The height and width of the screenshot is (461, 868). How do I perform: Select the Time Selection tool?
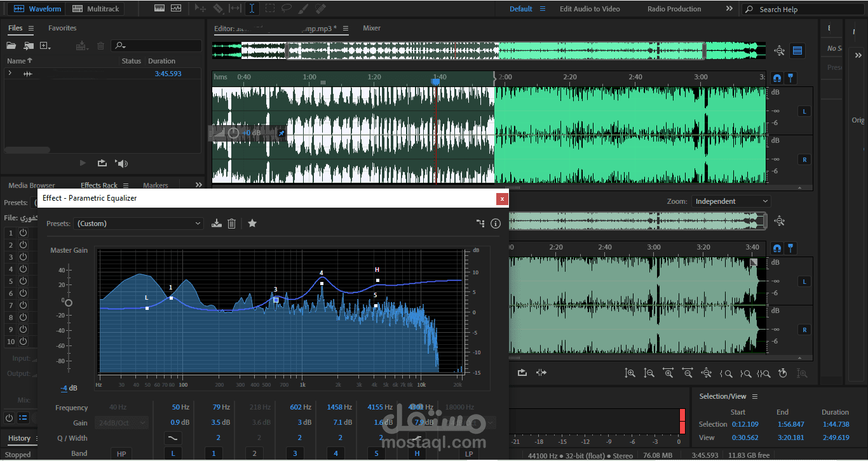pyautogui.click(x=252, y=8)
